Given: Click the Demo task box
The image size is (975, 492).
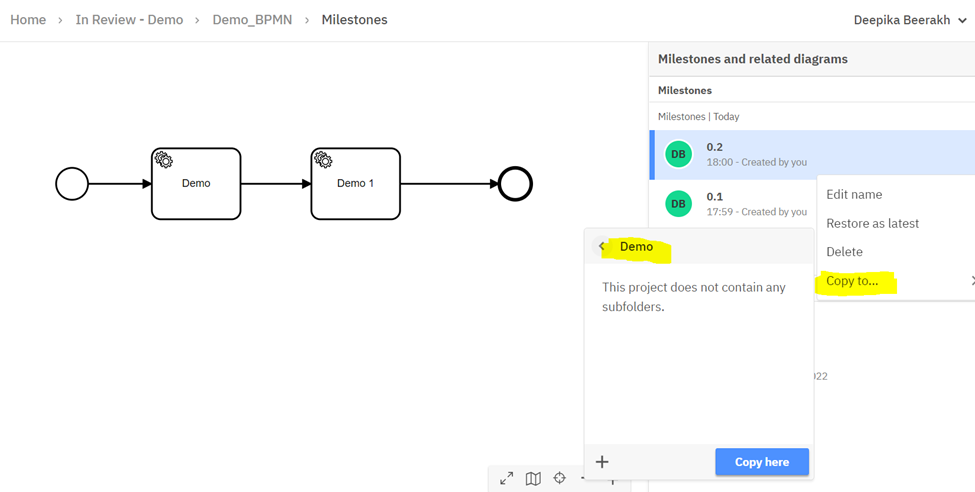Looking at the screenshot, I should 196,183.
